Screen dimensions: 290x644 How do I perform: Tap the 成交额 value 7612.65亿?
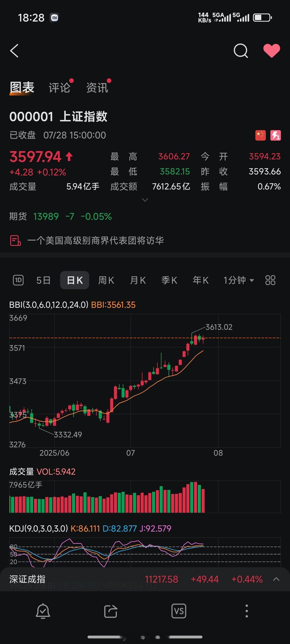171,186
